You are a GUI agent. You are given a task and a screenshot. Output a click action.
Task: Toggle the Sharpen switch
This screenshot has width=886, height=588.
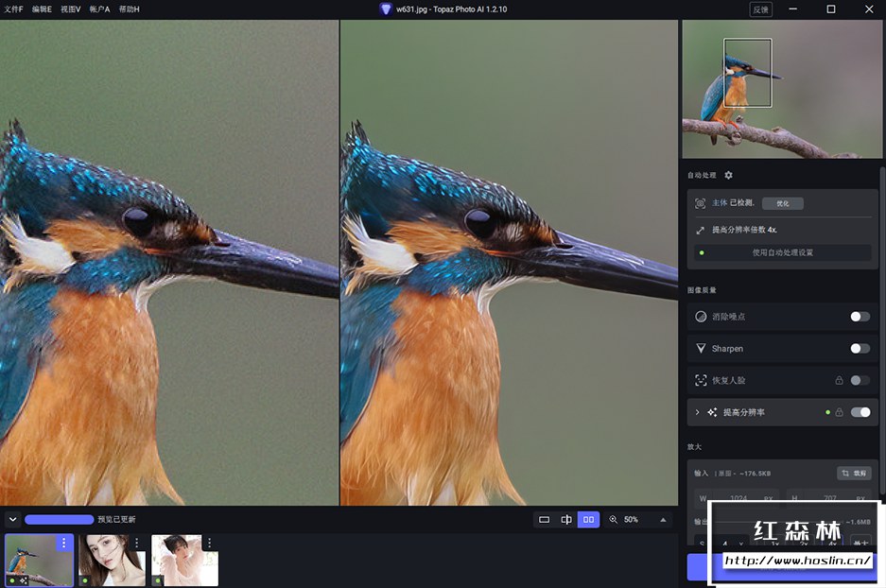[860, 349]
